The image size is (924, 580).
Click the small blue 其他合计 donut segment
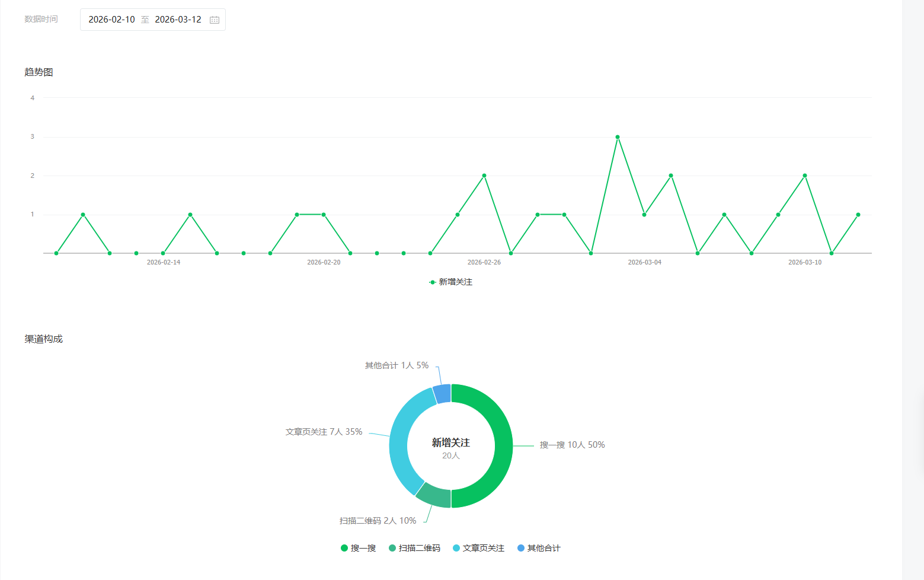tap(442, 394)
